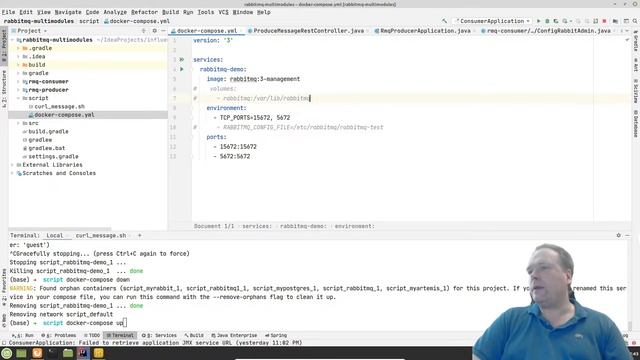Open yellow app icon in the taskbar
The width and height of the screenshot is (640, 360).
98,353
